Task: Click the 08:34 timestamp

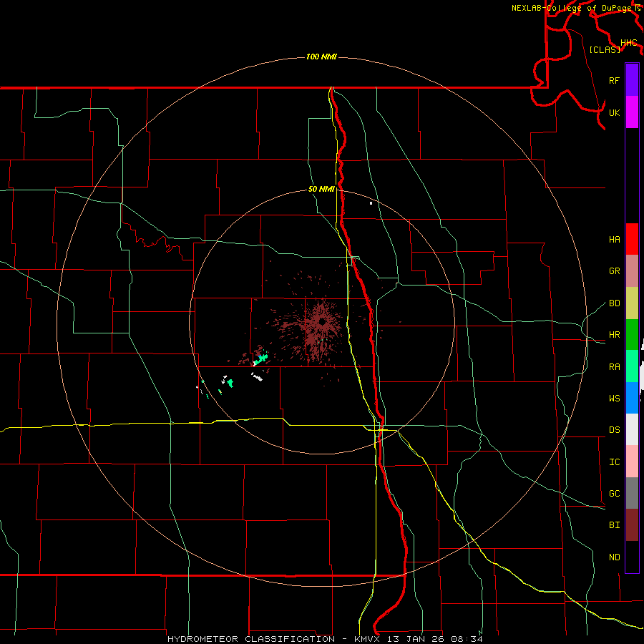Action: click(467, 639)
